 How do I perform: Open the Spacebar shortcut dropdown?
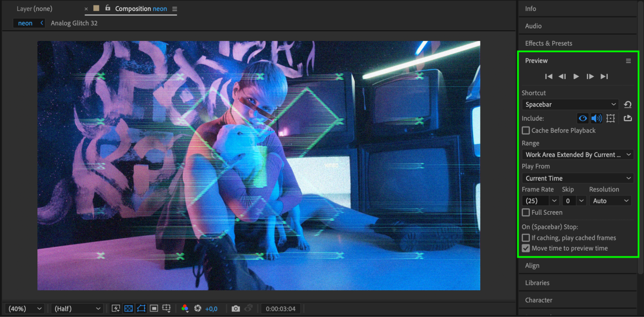pyautogui.click(x=570, y=104)
